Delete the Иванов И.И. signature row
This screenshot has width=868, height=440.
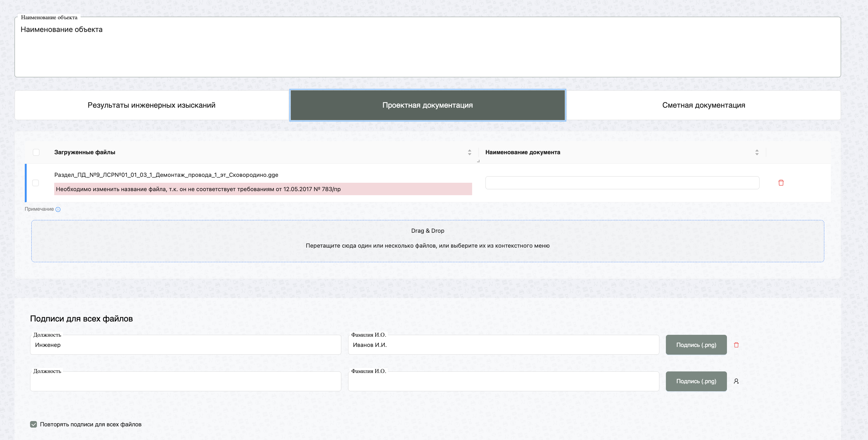[x=736, y=345]
